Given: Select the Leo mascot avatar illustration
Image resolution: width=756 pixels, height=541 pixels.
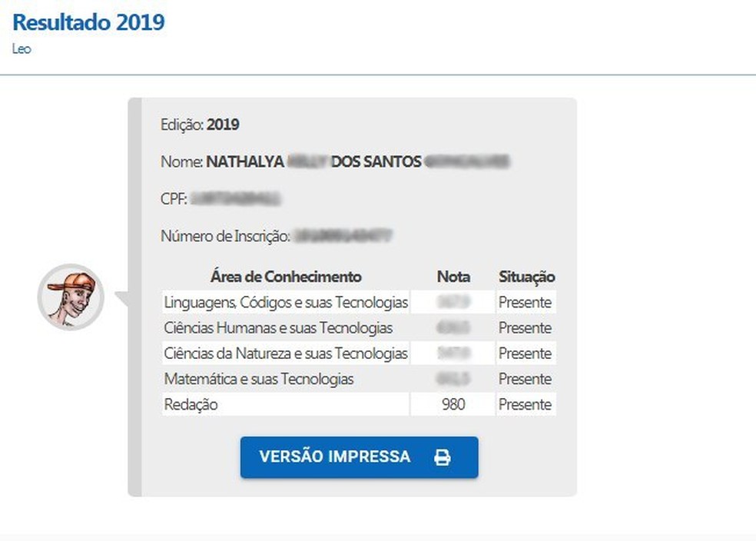Looking at the screenshot, I should click(69, 298).
